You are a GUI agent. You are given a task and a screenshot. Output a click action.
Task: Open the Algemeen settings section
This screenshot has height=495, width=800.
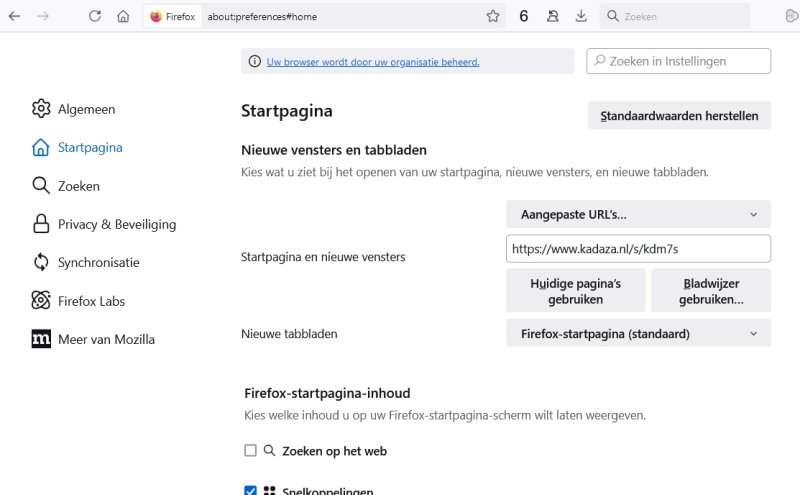[85, 109]
